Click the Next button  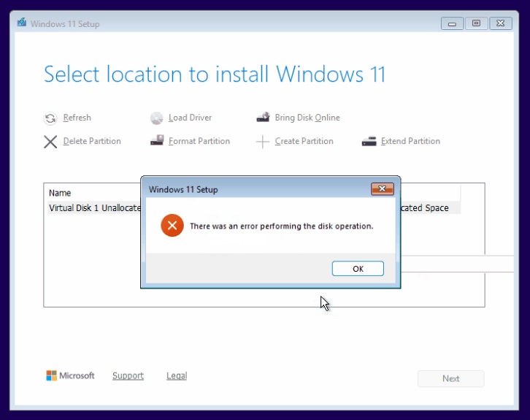pos(451,378)
